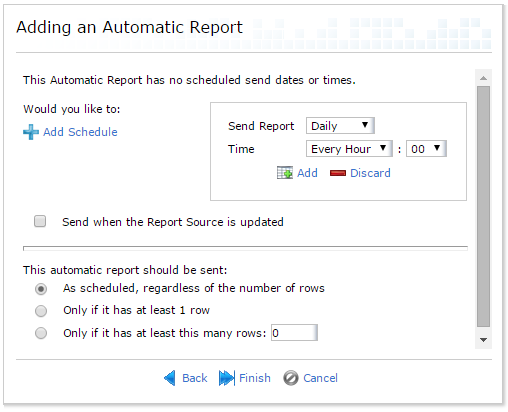Click the blue Back arrow icon
508x412 pixels.
(170, 378)
